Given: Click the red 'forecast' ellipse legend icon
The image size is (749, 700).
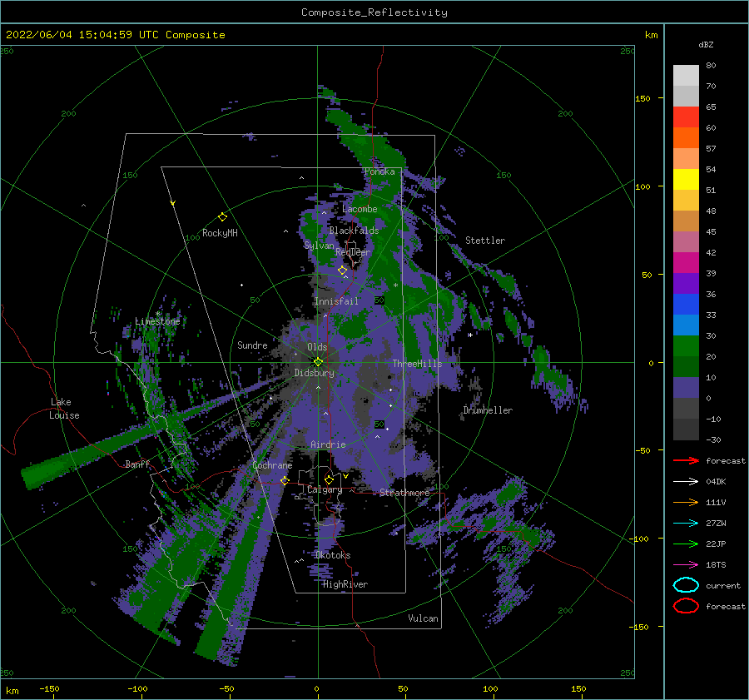Looking at the screenshot, I should [x=686, y=606].
